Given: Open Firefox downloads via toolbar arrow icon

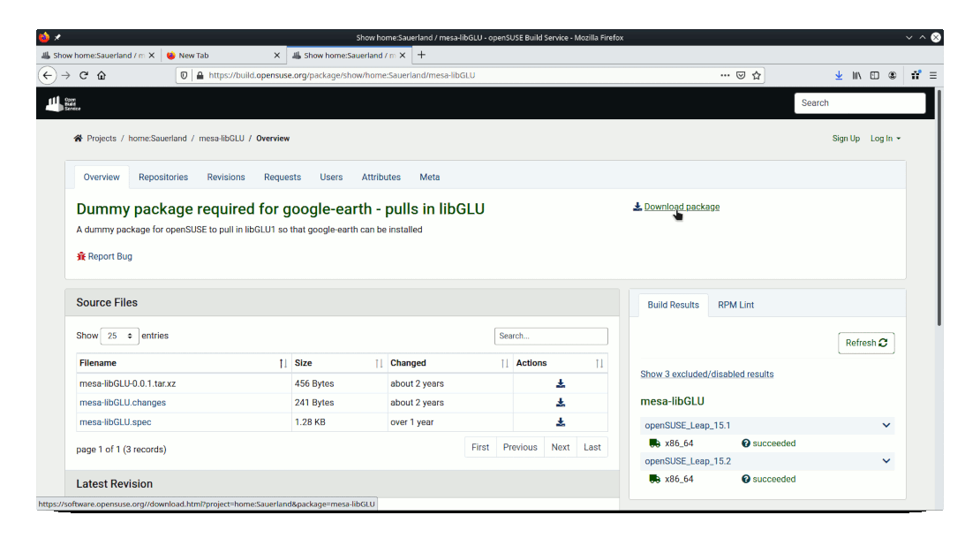Looking at the screenshot, I should 839,75.
